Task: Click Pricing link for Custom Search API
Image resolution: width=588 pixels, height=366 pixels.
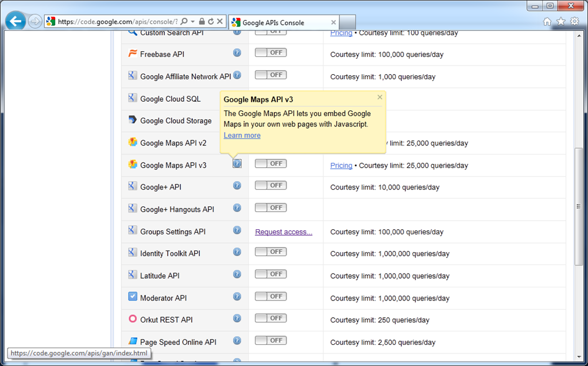Action: [341, 33]
